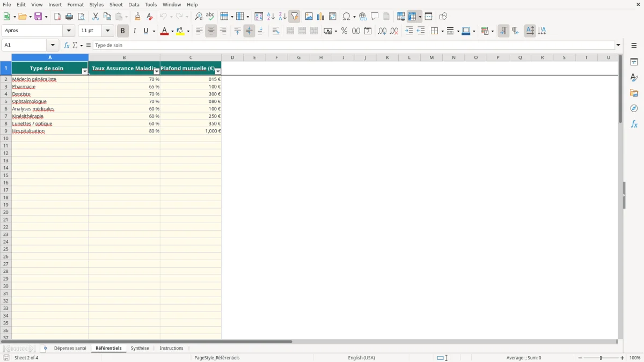Click the formula input line
This screenshot has width=644, height=362.
[354, 46]
